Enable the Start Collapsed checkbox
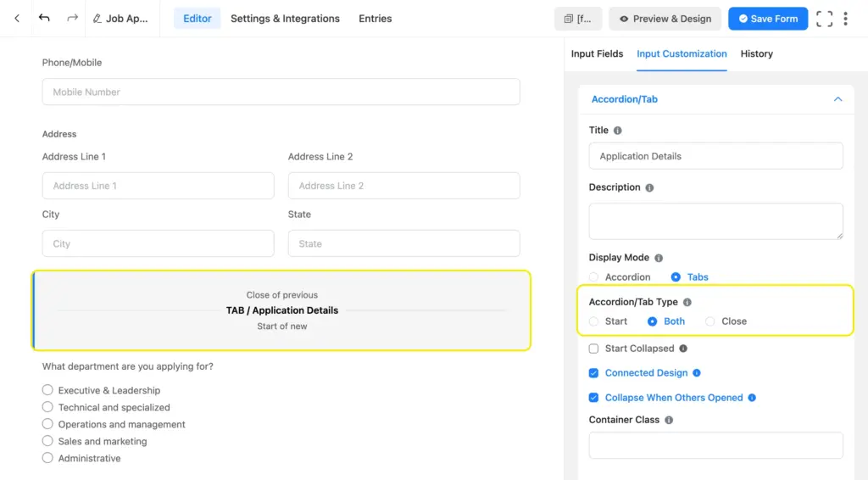868x480 pixels. click(593, 349)
